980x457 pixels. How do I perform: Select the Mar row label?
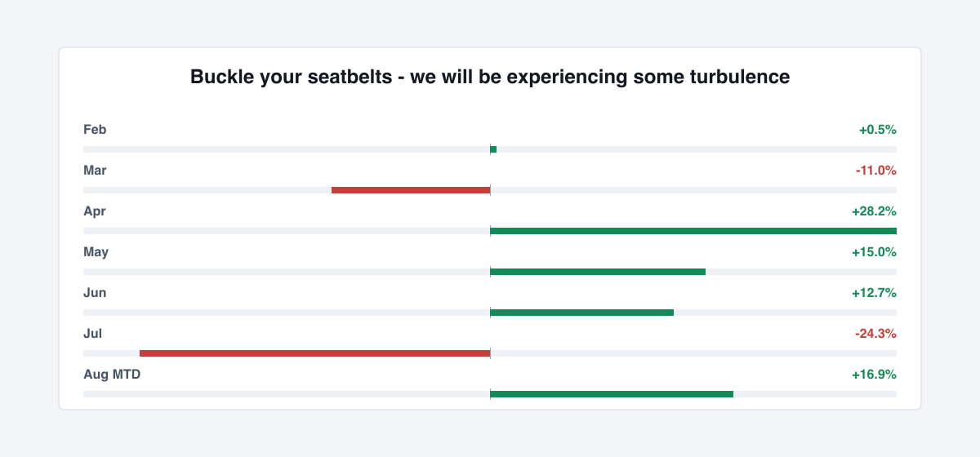(x=95, y=170)
